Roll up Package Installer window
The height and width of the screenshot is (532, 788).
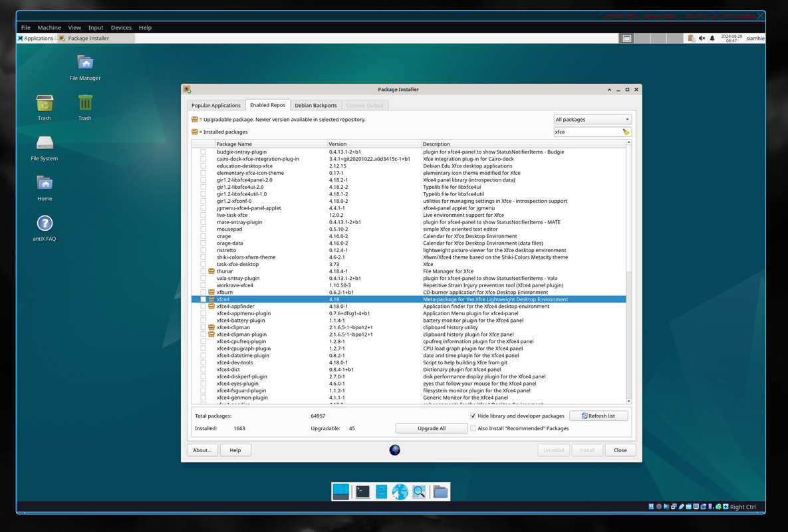coord(609,89)
